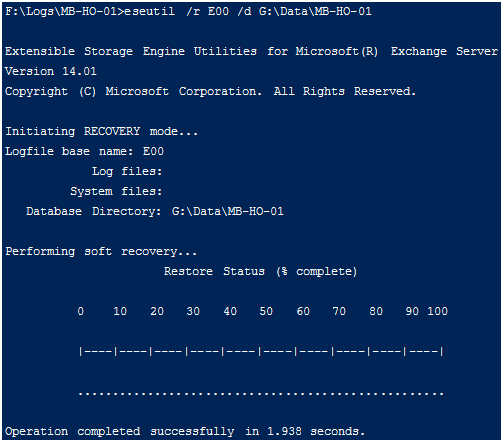503x442 pixels.
Task: Click the /r E00 switch text
Action: click(208, 11)
